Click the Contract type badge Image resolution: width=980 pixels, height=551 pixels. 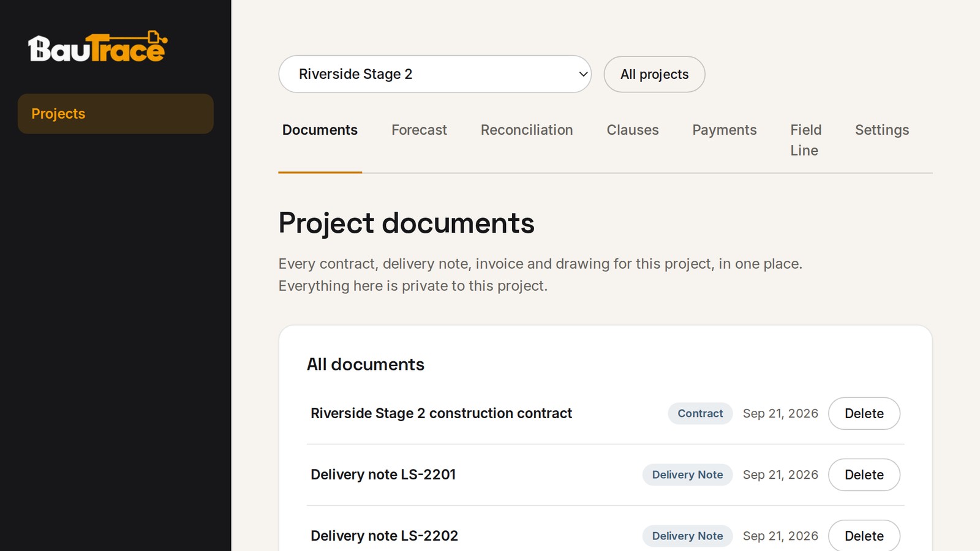click(700, 413)
